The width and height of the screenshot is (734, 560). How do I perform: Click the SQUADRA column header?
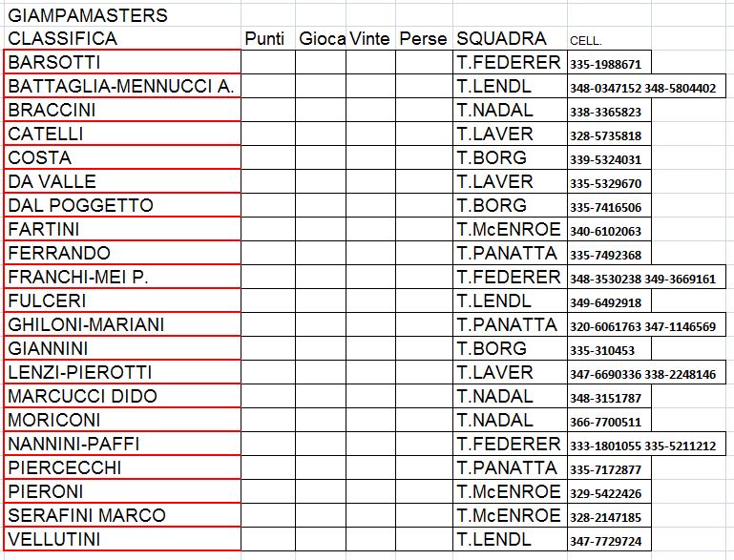coord(502,39)
